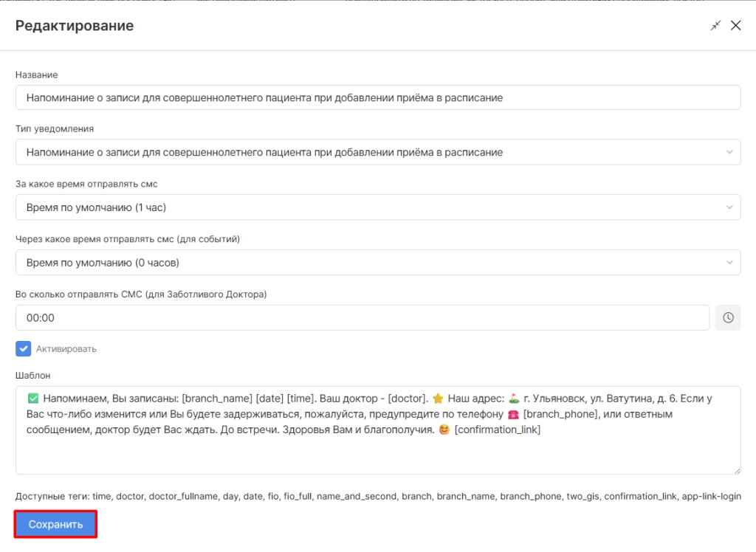Click the Сохранить button
The image size is (756, 552).
[x=55, y=524]
